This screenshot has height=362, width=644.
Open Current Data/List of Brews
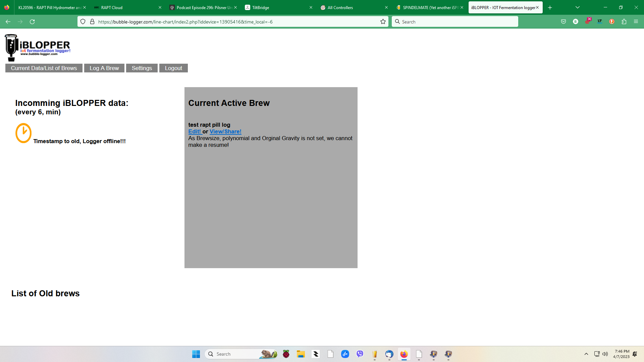pyautogui.click(x=44, y=68)
